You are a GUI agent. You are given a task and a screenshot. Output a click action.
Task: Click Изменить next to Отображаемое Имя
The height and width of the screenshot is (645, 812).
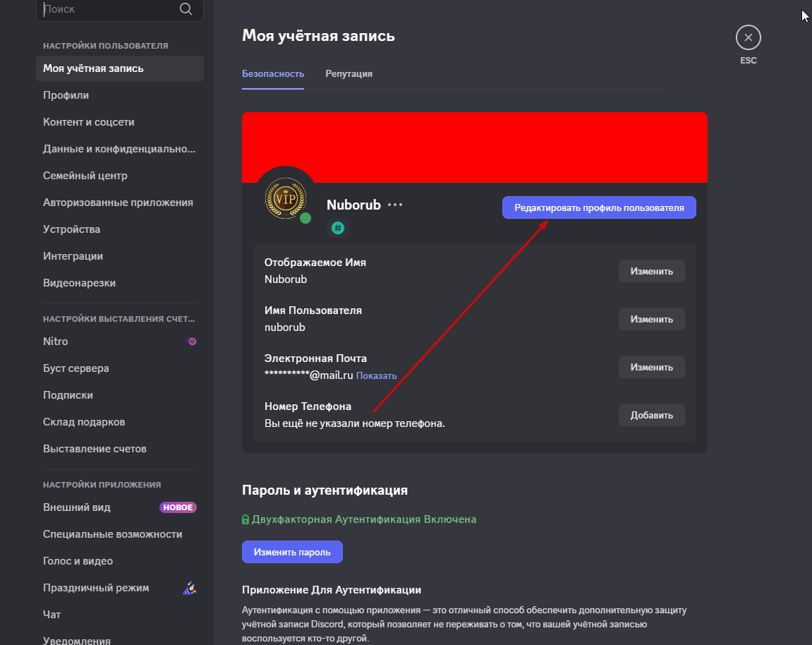[x=651, y=271]
